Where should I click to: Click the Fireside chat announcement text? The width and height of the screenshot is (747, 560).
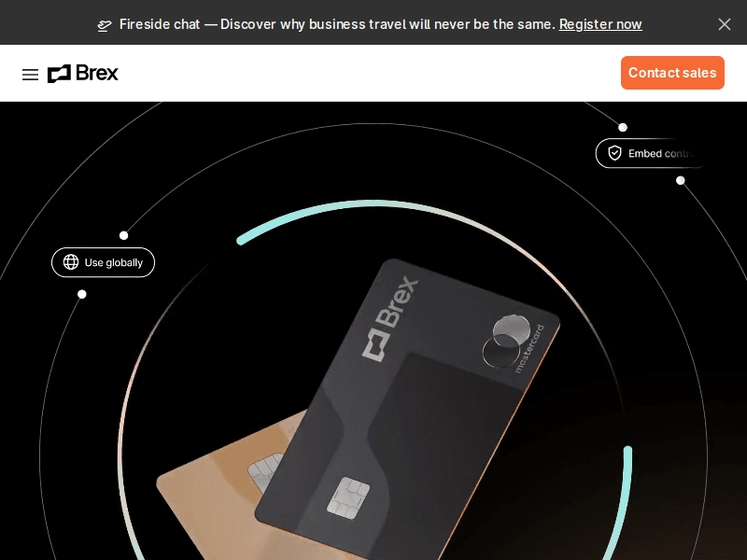pyautogui.click(x=337, y=24)
